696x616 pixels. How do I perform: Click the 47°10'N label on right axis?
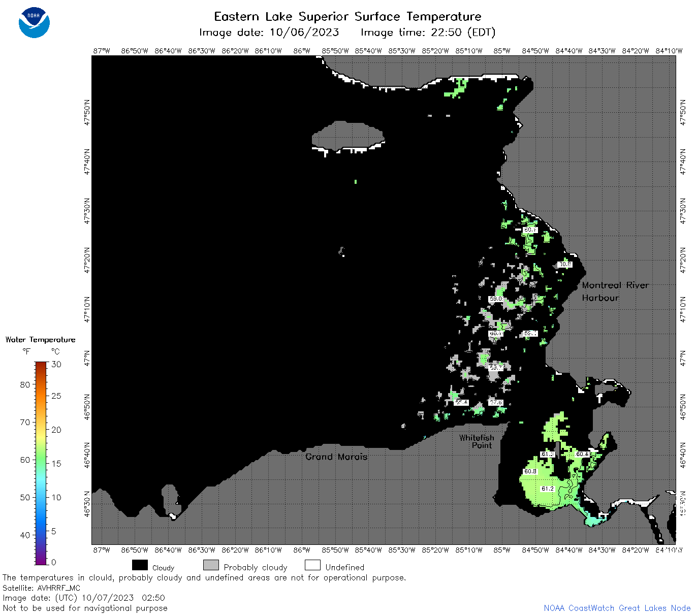point(683,309)
